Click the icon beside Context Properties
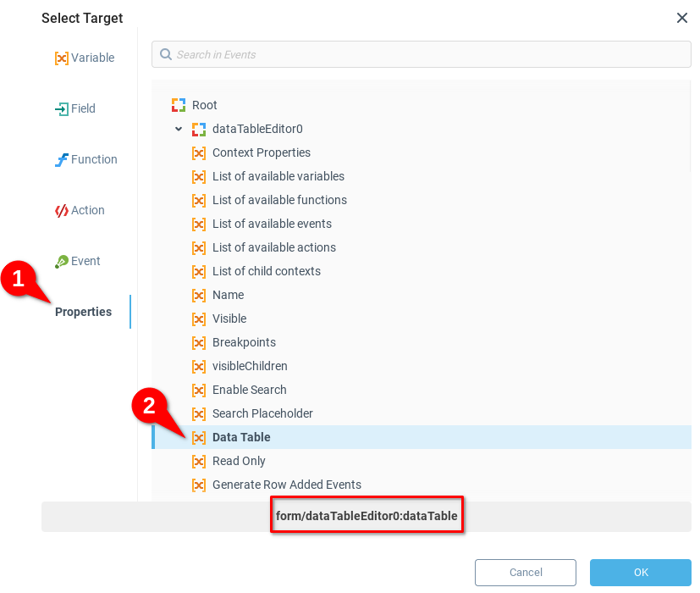The width and height of the screenshot is (700, 593). (199, 152)
